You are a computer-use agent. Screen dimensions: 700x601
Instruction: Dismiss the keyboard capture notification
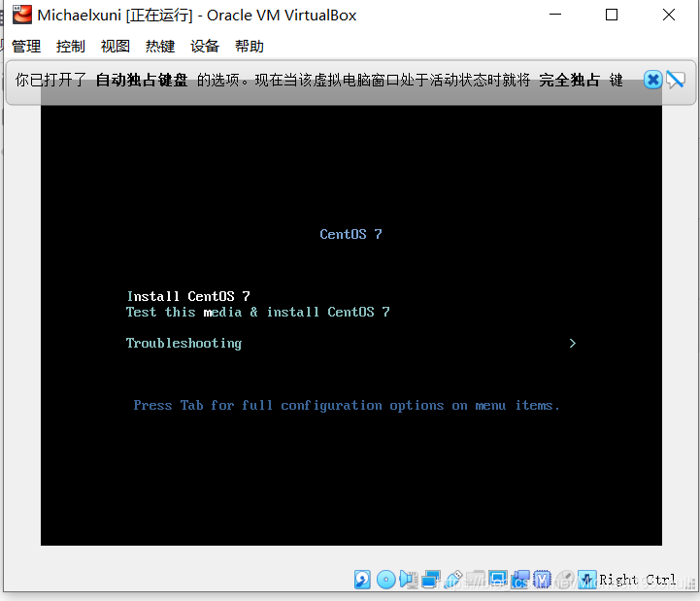pos(652,80)
